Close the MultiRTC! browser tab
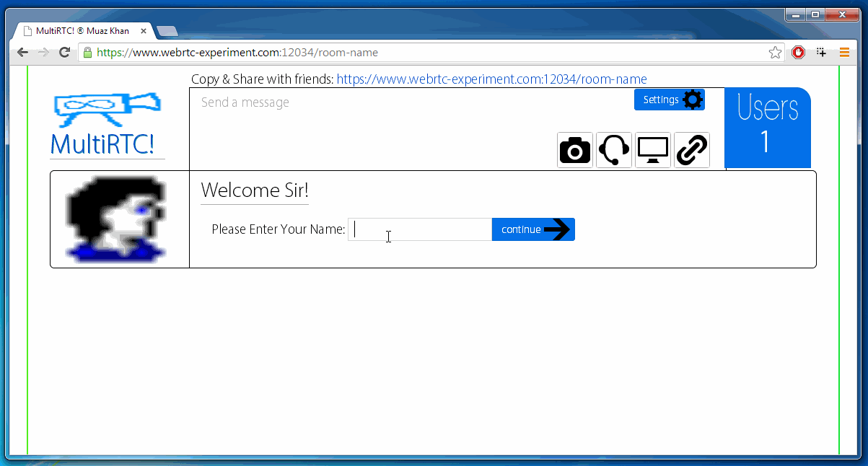The height and width of the screenshot is (466, 868). tap(144, 31)
